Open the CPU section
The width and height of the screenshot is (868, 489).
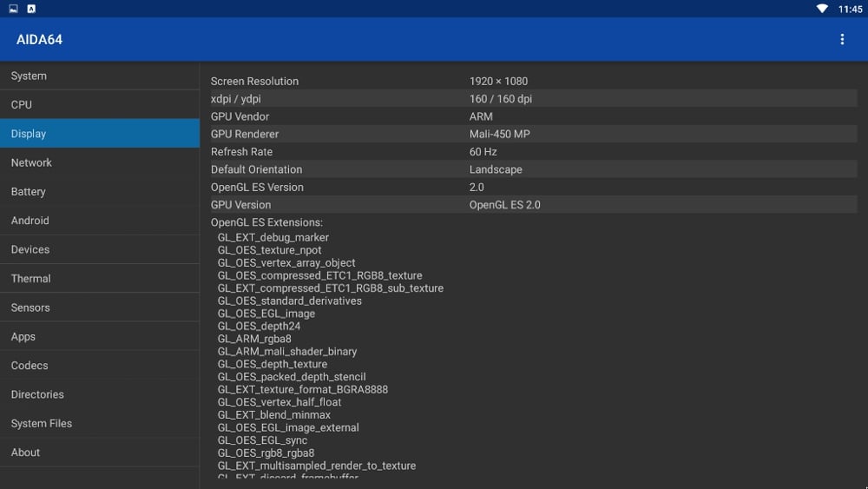coord(100,105)
